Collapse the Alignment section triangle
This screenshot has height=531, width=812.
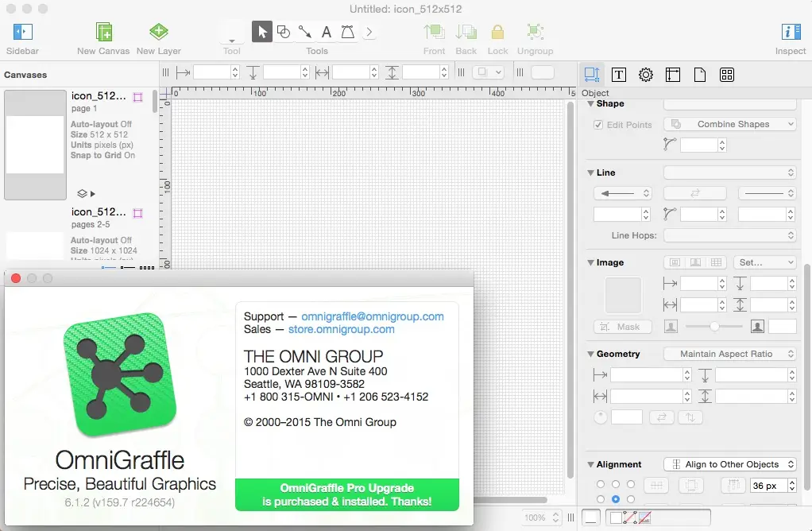[x=590, y=464]
